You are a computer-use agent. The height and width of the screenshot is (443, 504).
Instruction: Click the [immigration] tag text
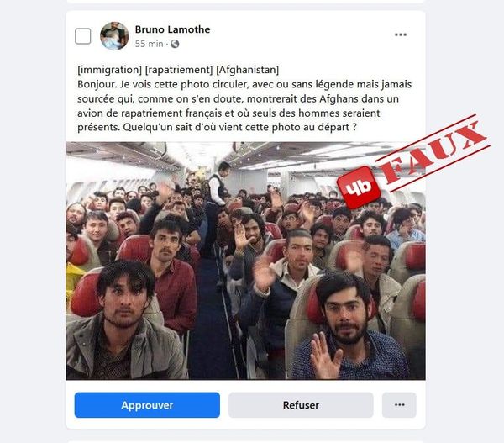pos(109,70)
